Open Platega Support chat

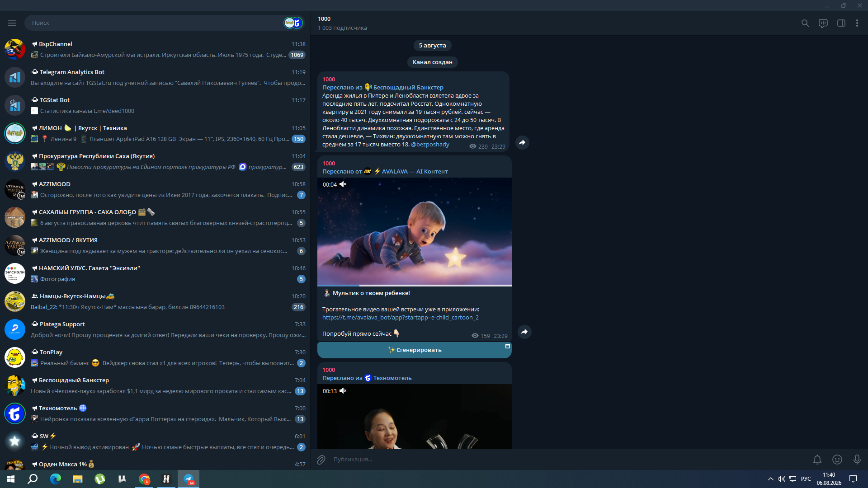(x=155, y=329)
